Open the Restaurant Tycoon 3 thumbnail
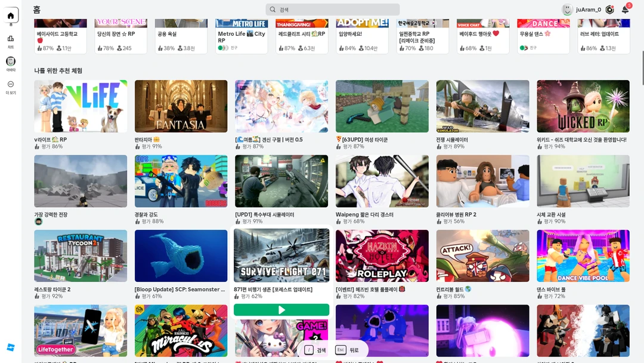 (x=80, y=256)
